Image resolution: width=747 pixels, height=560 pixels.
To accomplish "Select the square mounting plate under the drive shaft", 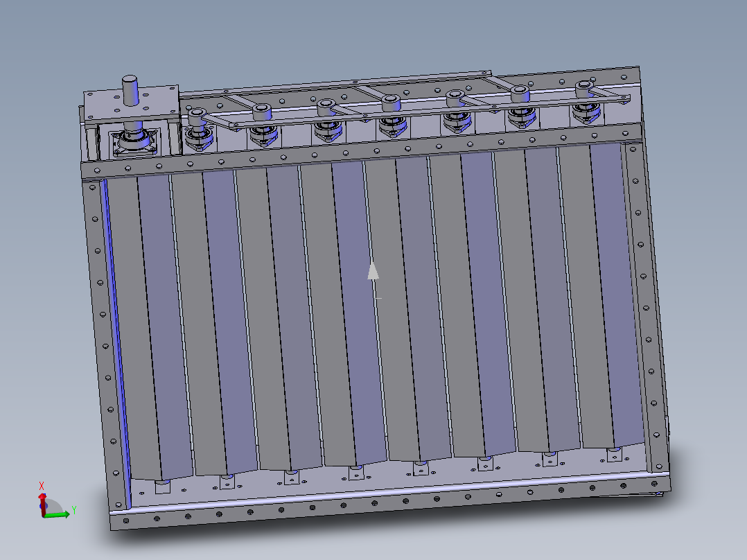I will pos(132,103).
